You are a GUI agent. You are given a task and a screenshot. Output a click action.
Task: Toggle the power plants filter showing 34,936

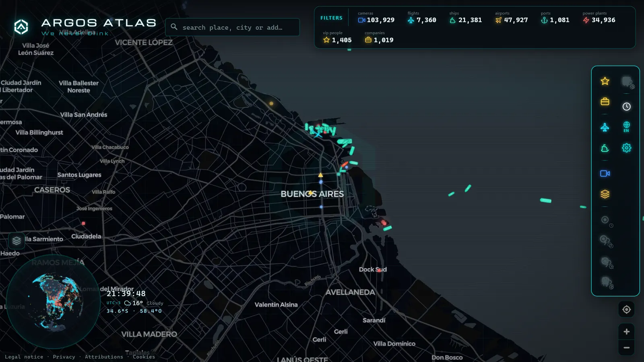point(599,18)
